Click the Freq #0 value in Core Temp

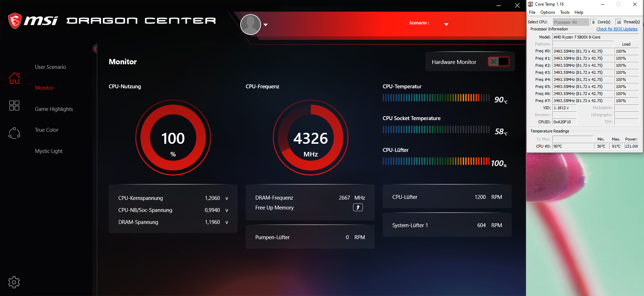583,51
